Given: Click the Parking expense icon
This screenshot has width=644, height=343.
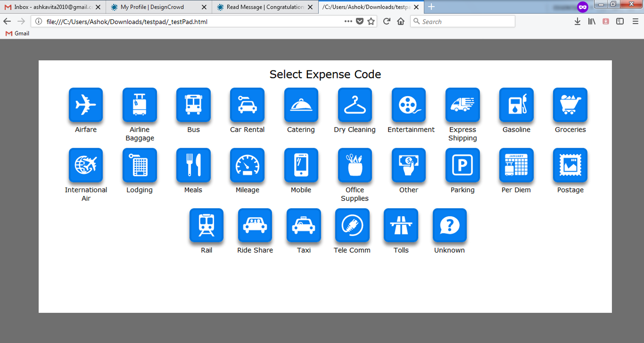Looking at the screenshot, I should 462,165.
